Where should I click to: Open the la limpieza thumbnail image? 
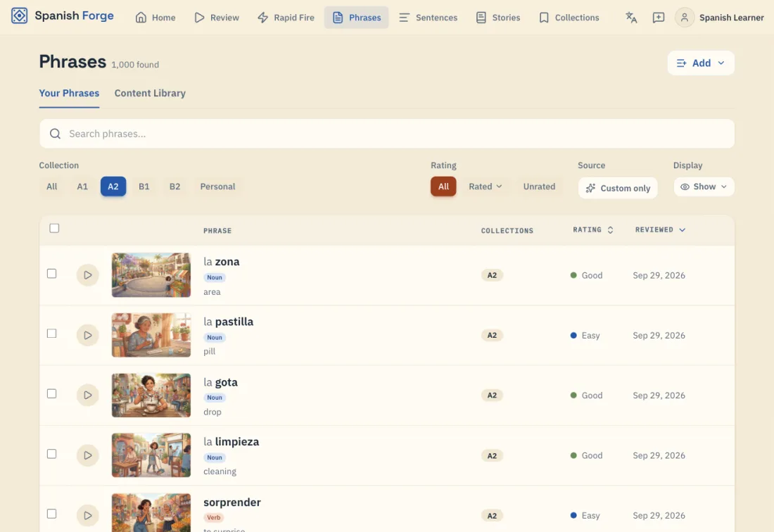(151, 455)
